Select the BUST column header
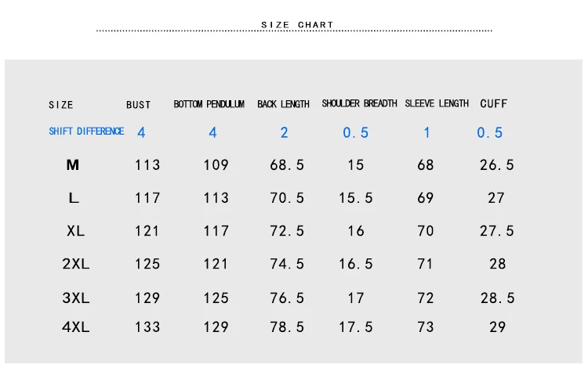Image resolution: width=588 pixels, height=379 pixels. pyautogui.click(x=138, y=105)
